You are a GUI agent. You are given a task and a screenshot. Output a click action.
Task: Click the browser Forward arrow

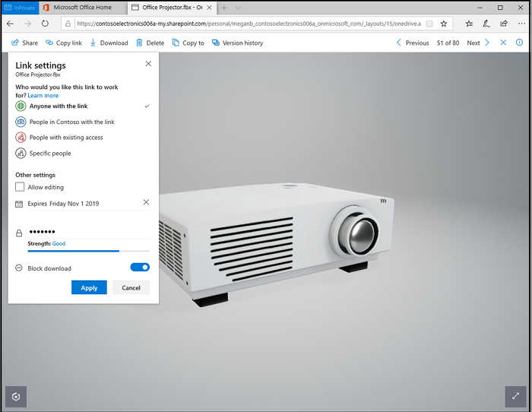tap(27, 24)
